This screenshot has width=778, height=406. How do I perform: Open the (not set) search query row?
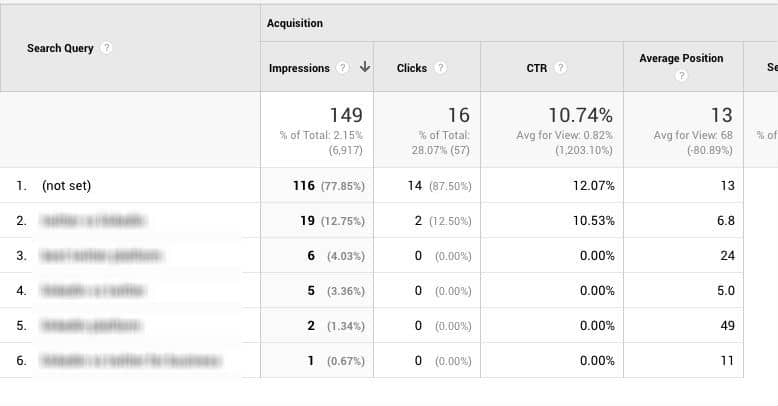pyautogui.click(x=66, y=186)
